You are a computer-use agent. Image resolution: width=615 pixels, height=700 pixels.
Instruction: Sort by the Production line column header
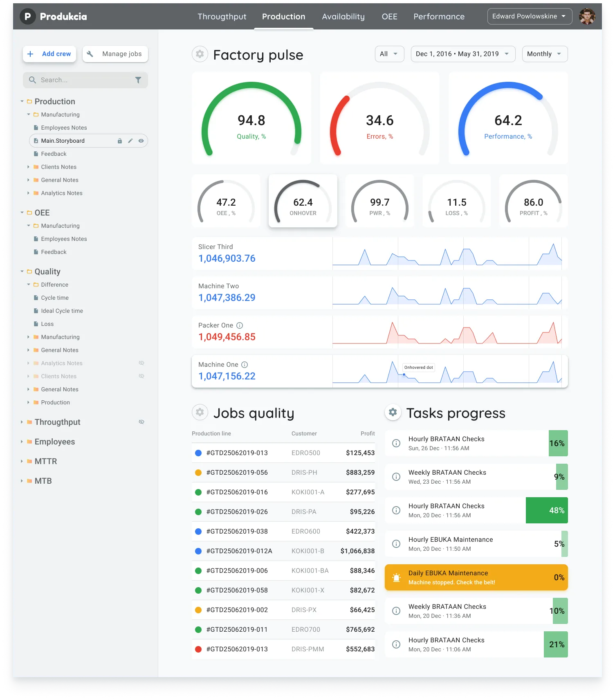[x=211, y=433]
